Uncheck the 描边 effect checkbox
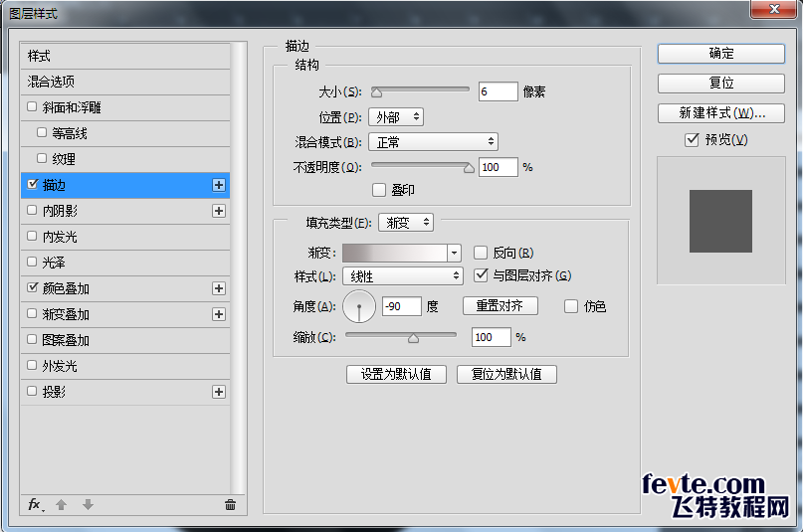Image resolution: width=803 pixels, height=532 pixels. click(x=32, y=184)
